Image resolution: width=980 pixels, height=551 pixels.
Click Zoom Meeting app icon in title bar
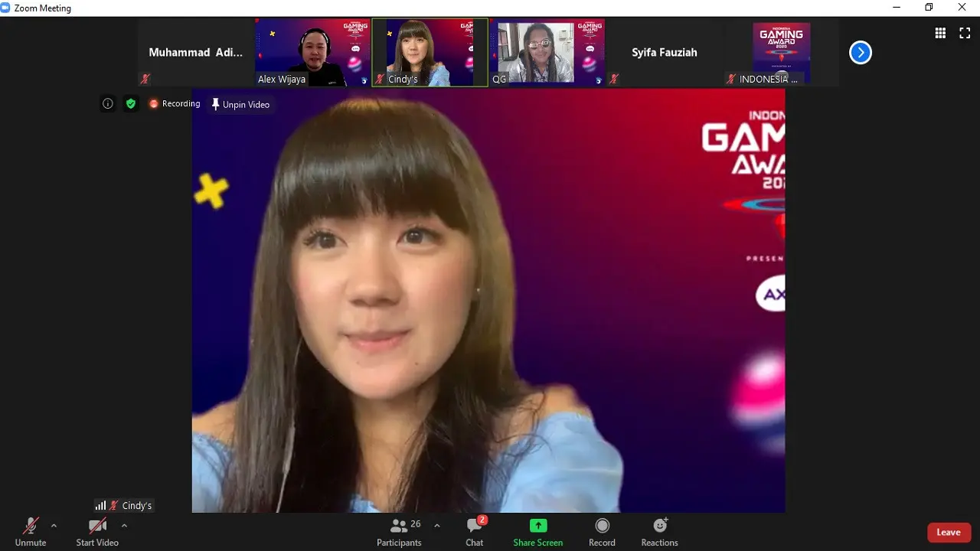tap(5, 8)
